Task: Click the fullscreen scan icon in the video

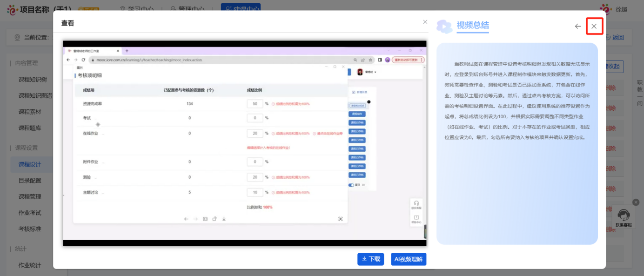Action: pos(340,219)
